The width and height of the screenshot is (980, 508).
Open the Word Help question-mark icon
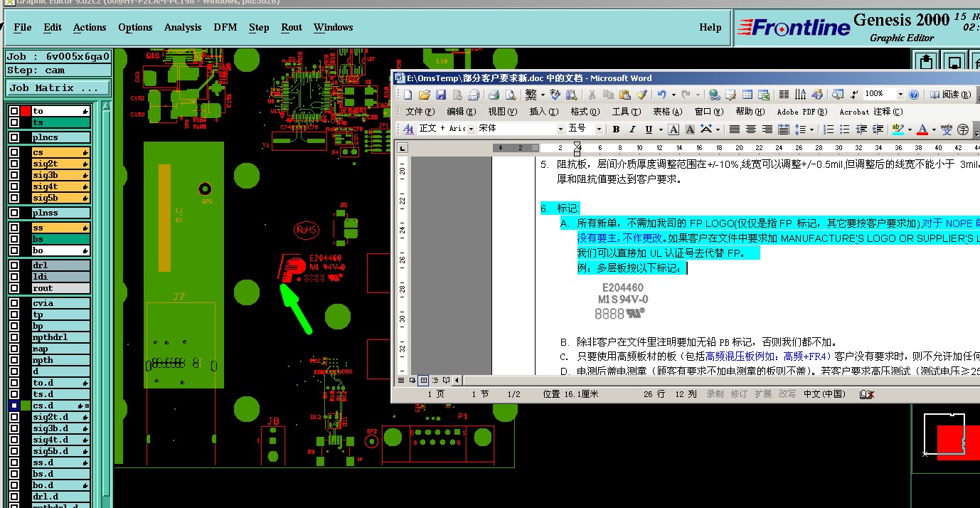coord(914,94)
